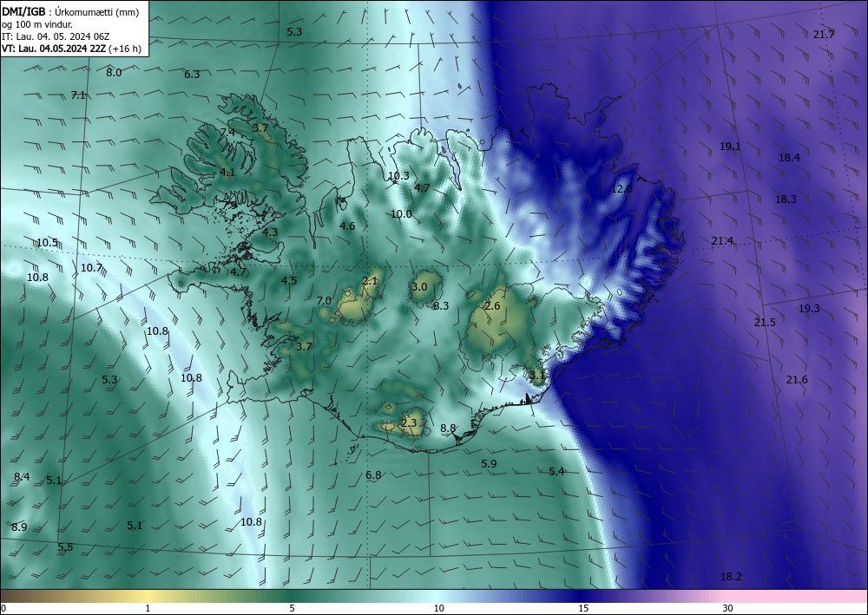Click the 15 tick label on the color scale
Image resolution: width=868 pixels, height=615 pixels.
(583, 609)
